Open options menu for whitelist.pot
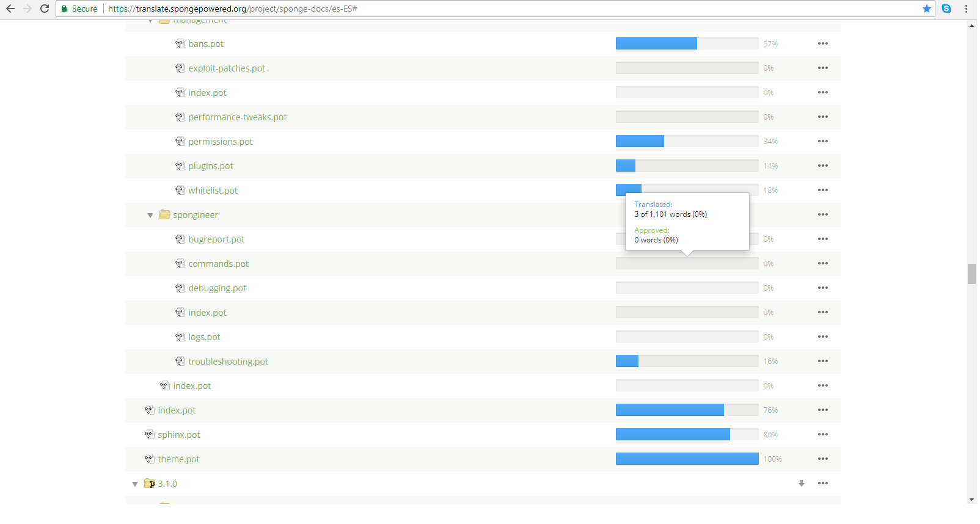This screenshot has height=524, width=980. point(823,190)
